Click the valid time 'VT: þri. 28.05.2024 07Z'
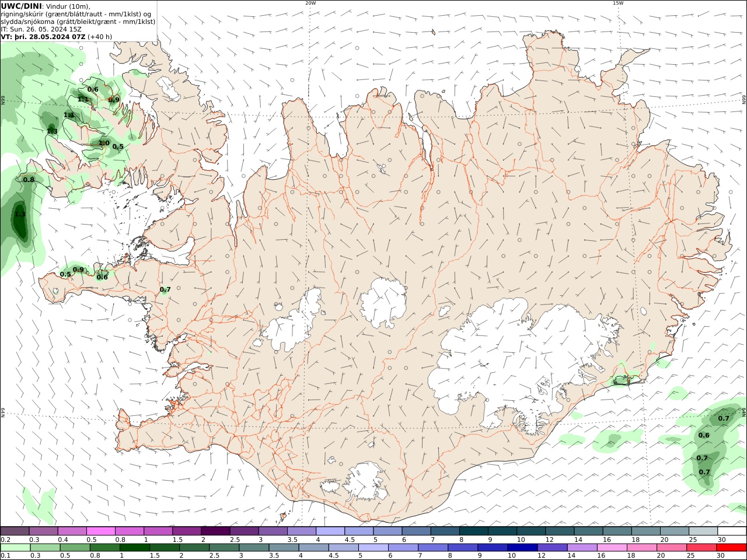The width and height of the screenshot is (747, 560). click(44, 36)
